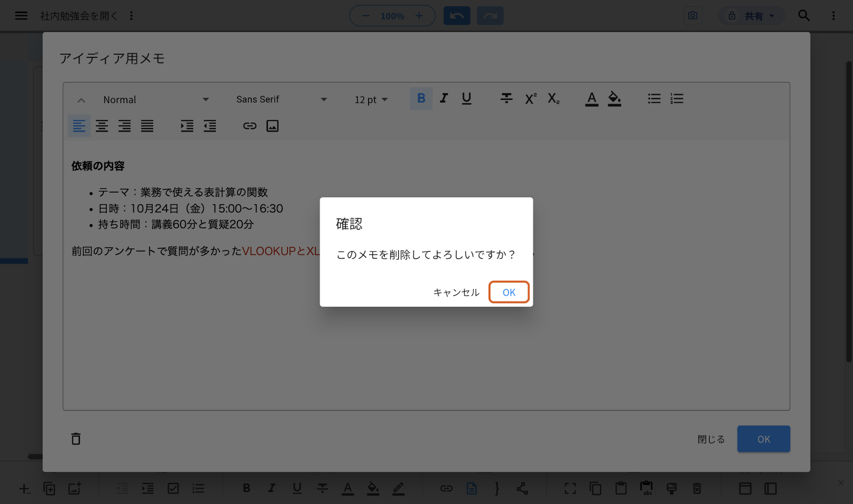Open the hamburger main menu
The height and width of the screenshot is (504, 853).
point(21,16)
